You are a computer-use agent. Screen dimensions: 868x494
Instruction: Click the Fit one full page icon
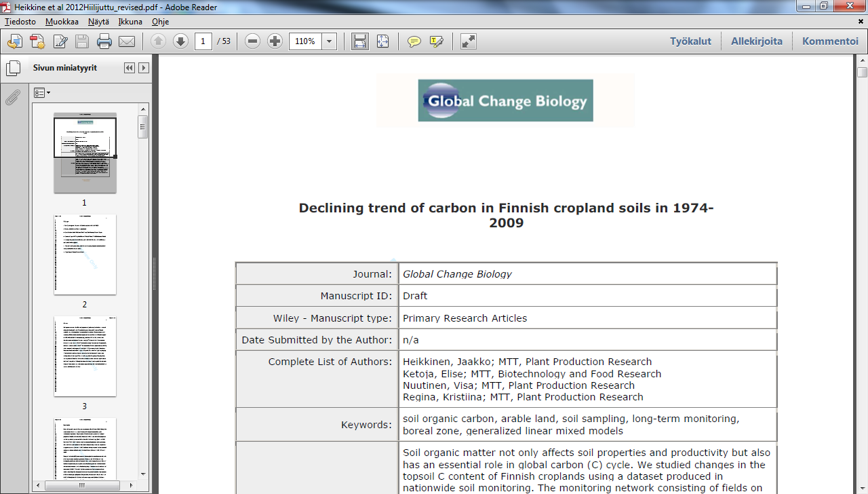[383, 41]
